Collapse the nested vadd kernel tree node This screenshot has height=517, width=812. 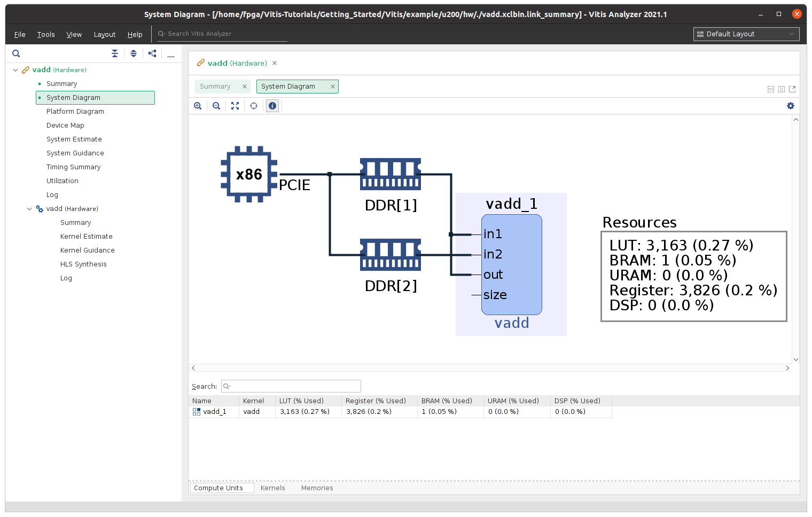coord(29,209)
